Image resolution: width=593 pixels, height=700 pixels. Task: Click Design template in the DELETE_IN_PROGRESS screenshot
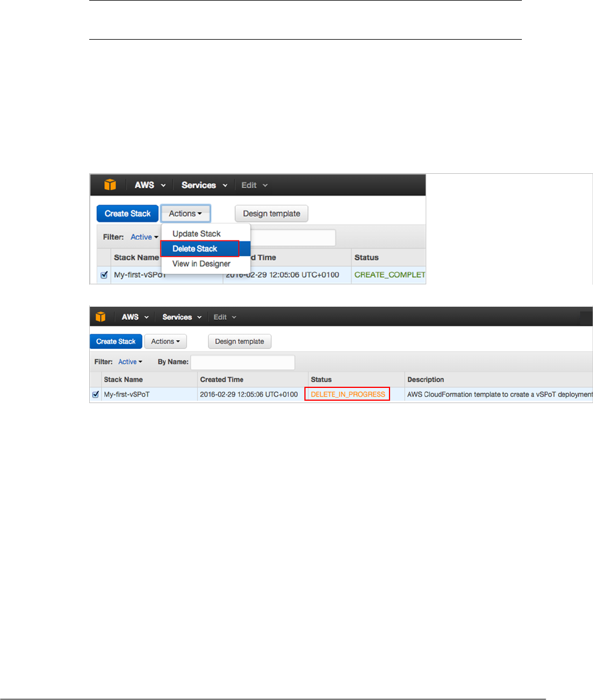click(x=240, y=341)
